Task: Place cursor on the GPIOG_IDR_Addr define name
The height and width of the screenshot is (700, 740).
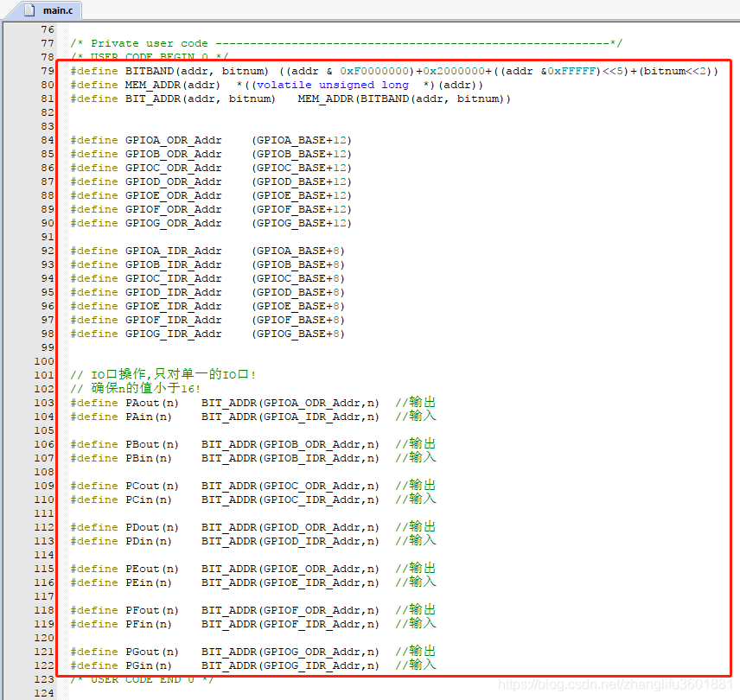Action: pyautogui.click(x=173, y=334)
